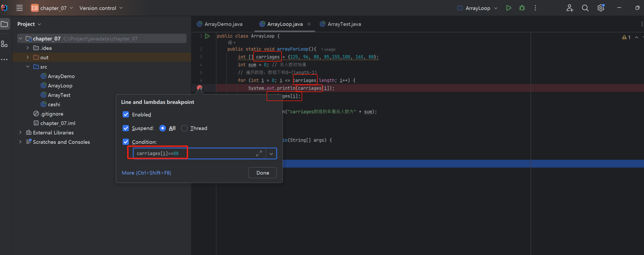This screenshot has width=644, height=255.
Task: Expand the condition field editor arrows icon
Action: [259, 153]
